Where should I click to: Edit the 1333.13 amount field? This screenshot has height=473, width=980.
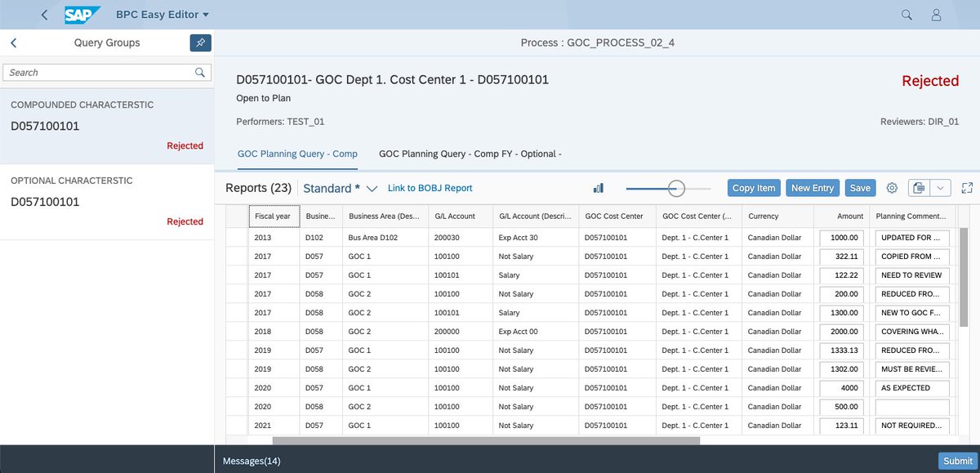(841, 350)
